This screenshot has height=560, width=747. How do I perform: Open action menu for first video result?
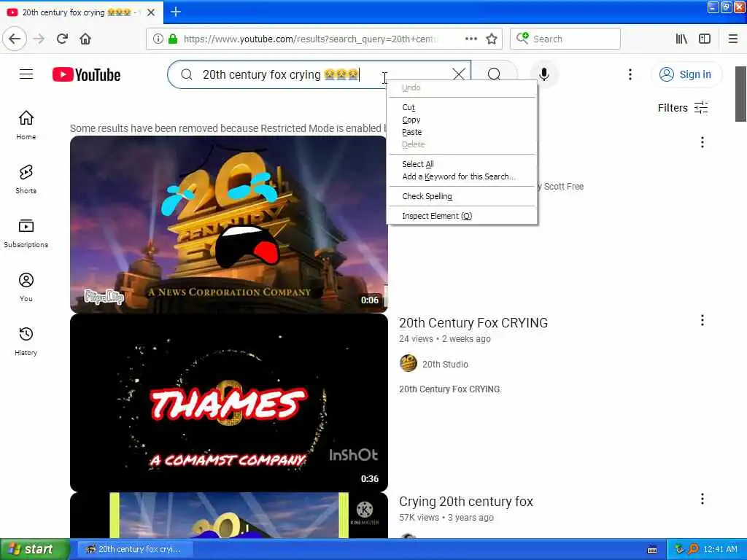(703, 142)
